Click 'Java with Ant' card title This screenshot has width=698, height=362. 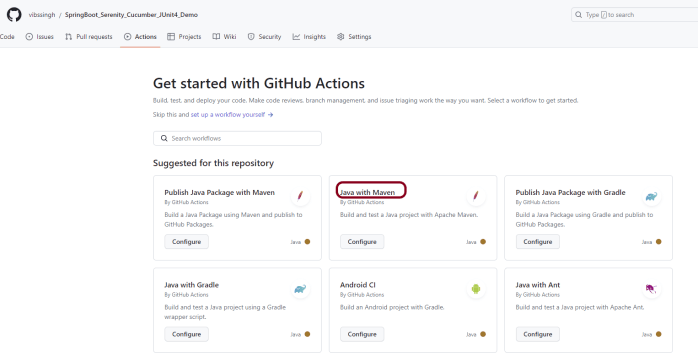pos(538,285)
